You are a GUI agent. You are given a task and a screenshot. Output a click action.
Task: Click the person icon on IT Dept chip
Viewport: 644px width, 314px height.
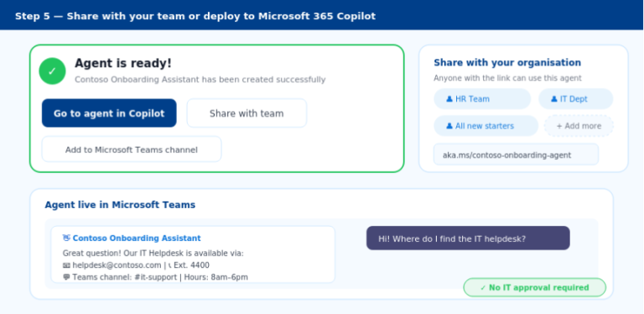point(554,99)
